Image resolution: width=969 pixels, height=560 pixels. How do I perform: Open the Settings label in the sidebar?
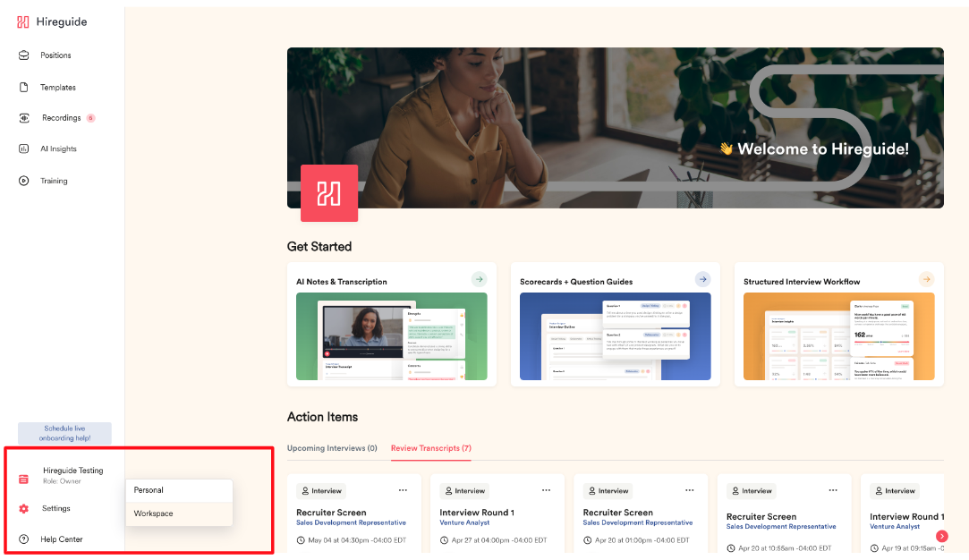[x=56, y=509]
